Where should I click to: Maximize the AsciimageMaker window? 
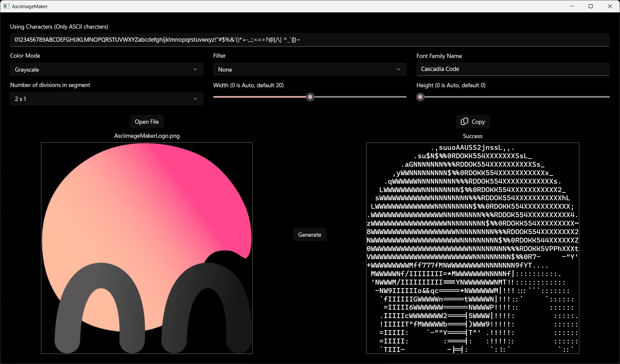tap(591, 6)
